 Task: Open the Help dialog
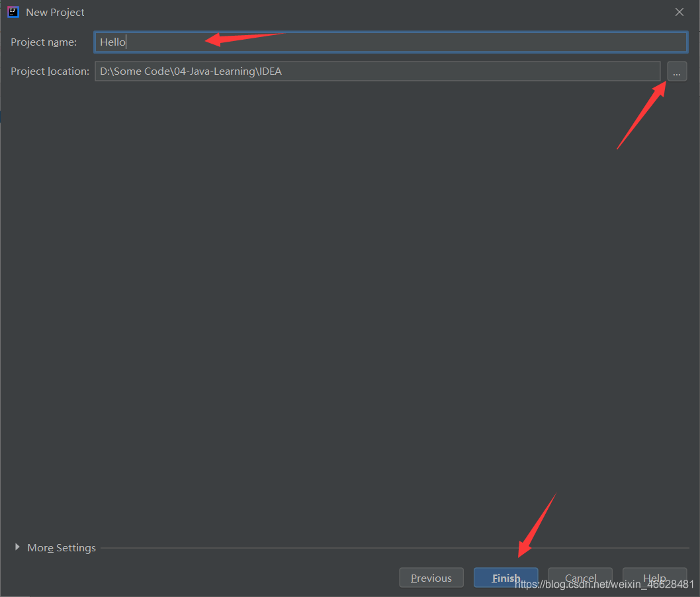tap(654, 577)
